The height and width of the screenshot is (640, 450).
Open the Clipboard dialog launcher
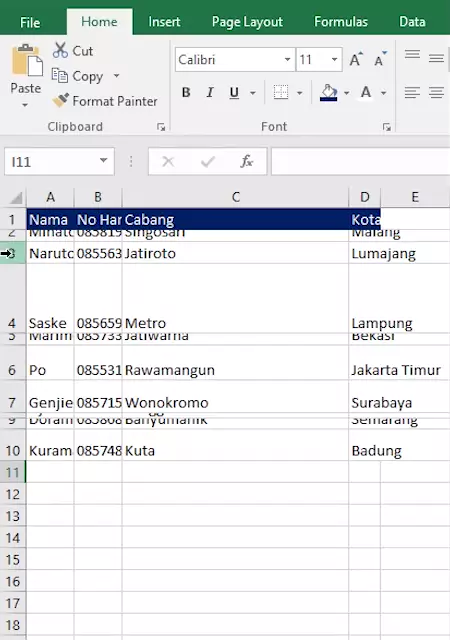tap(161, 127)
